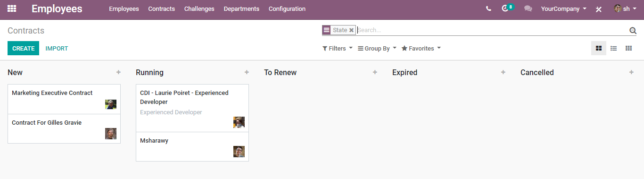This screenshot has width=644, height=179.
Task: Expand the Favorites dropdown
Action: coord(421,48)
